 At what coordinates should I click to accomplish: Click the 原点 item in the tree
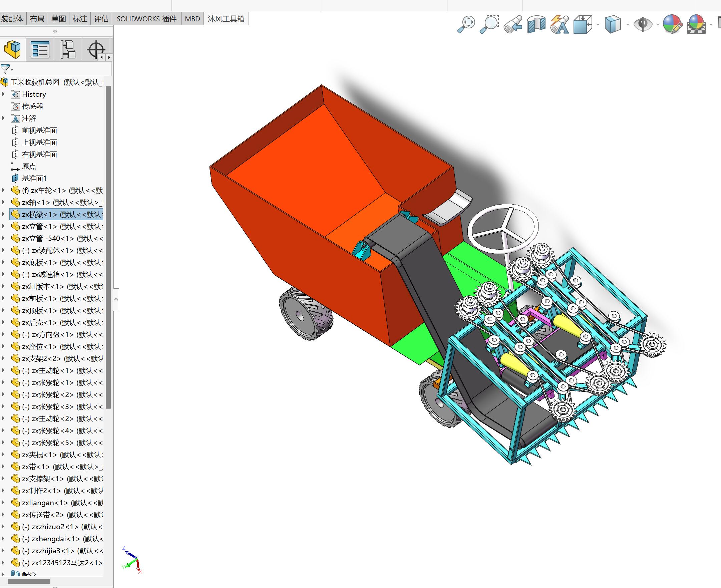pos(30,166)
